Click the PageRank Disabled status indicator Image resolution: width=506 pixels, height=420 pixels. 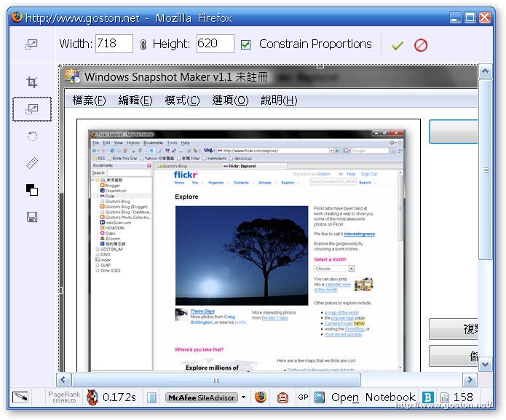pos(64,397)
